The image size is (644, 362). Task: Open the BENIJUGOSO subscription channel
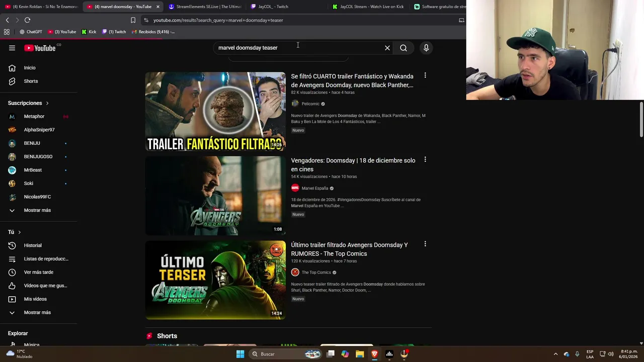click(x=39, y=156)
